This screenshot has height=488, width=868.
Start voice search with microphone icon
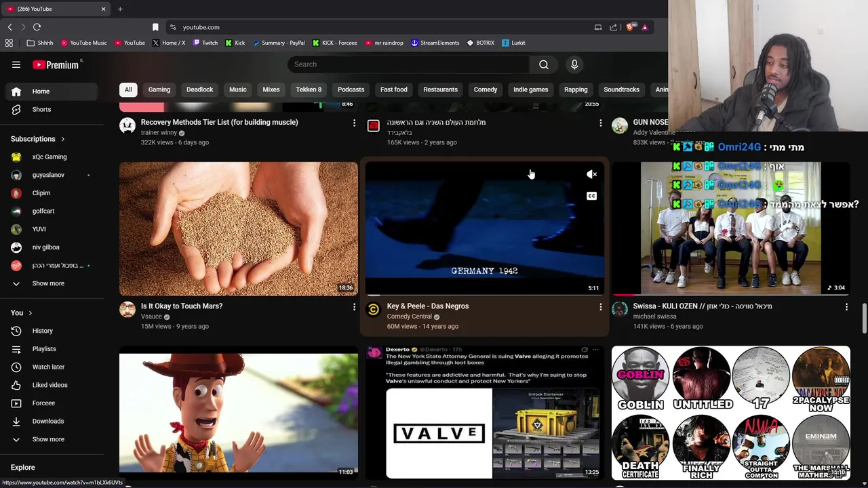click(x=574, y=64)
